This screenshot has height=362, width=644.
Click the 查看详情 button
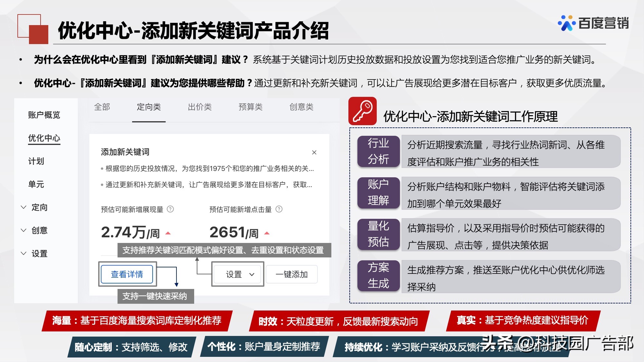(127, 274)
